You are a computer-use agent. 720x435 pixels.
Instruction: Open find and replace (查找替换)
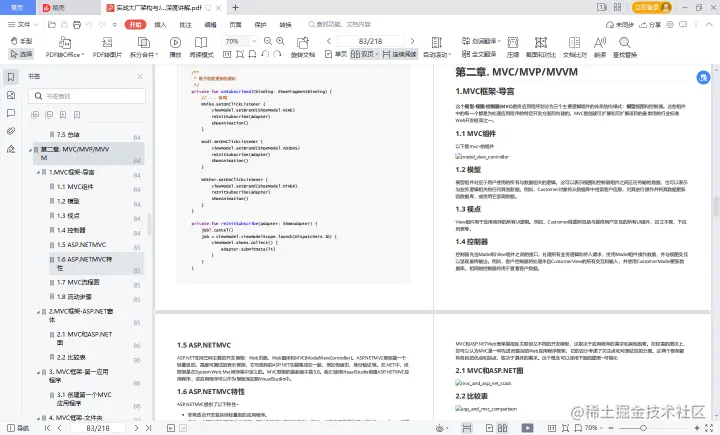(624, 47)
